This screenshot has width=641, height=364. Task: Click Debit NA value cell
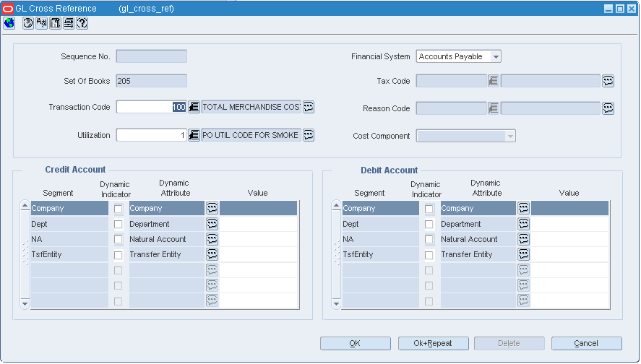pos(570,239)
